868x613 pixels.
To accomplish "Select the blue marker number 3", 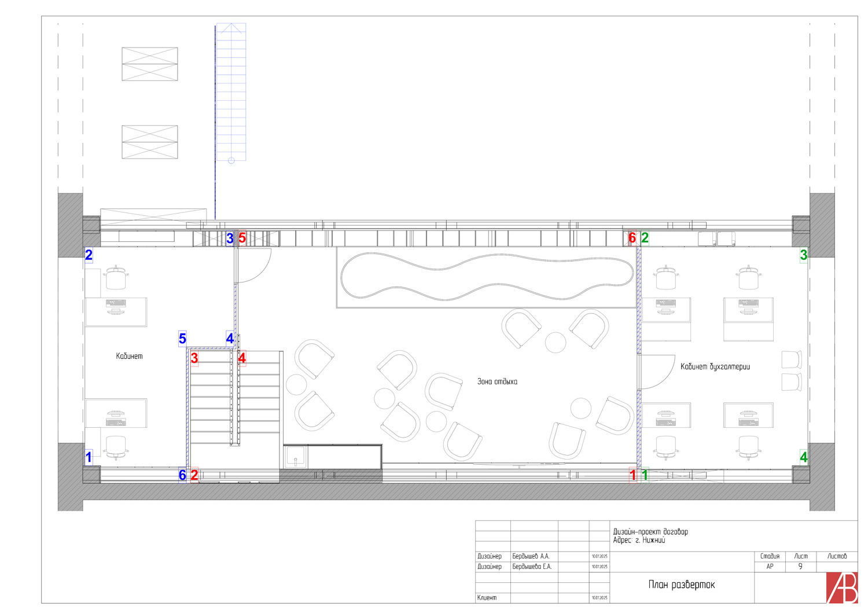I will click(230, 238).
